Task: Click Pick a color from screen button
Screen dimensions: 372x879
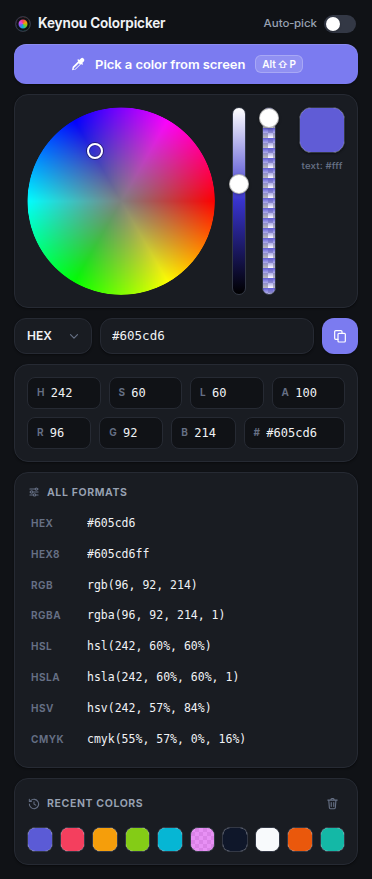Action: (x=186, y=64)
